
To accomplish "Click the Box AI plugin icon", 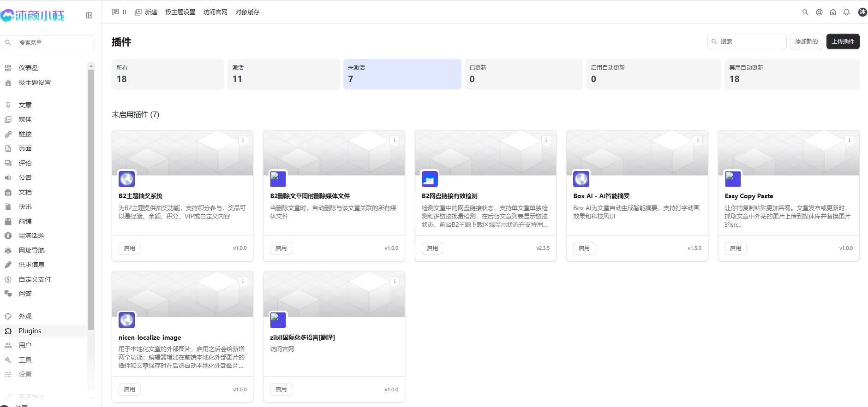I will point(581,179).
